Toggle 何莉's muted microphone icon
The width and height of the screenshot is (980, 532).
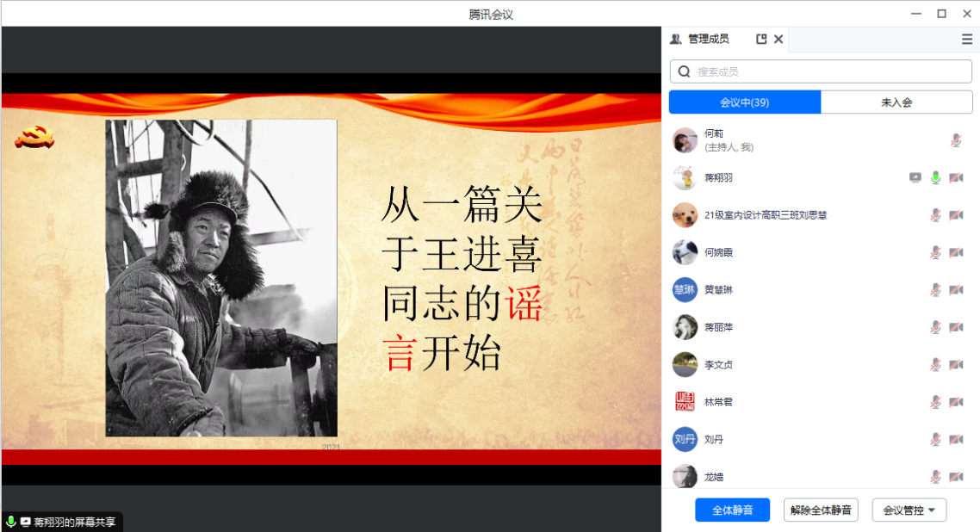click(x=956, y=140)
